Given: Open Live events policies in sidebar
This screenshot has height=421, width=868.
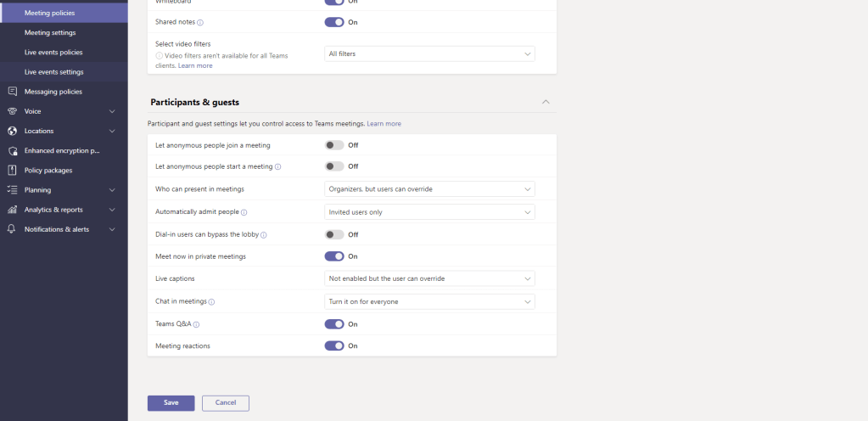Looking at the screenshot, I should (x=53, y=53).
